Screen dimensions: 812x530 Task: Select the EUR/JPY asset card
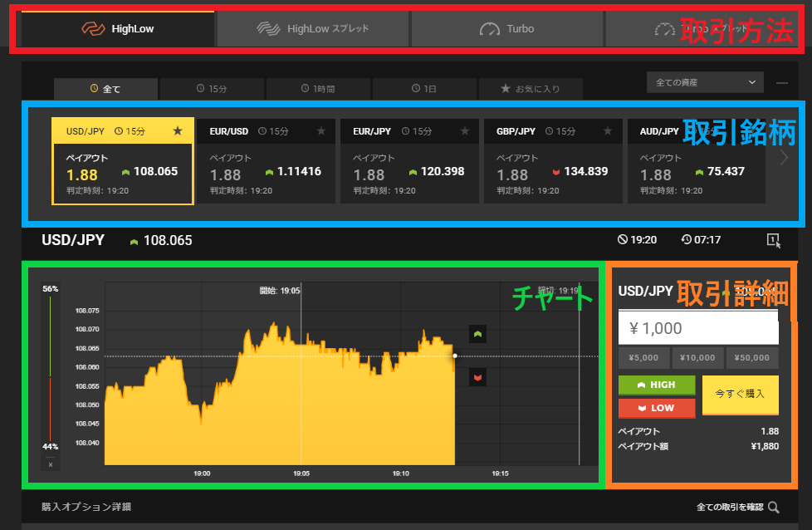(409, 161)
